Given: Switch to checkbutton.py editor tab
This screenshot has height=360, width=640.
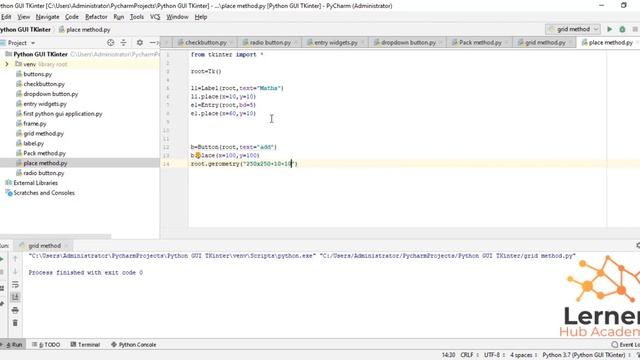Looking at the screenshot, I should [x=205, y=42].
